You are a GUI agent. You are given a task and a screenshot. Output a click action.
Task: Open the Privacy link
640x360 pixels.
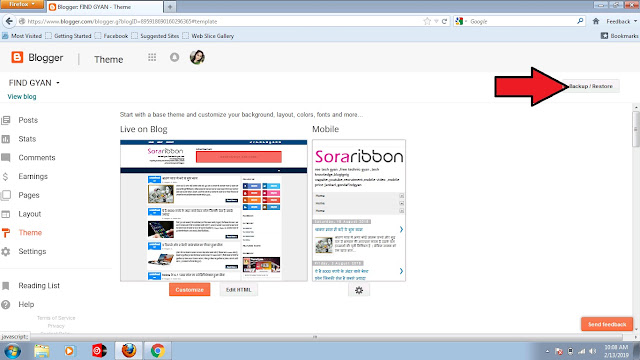[56, 326]
